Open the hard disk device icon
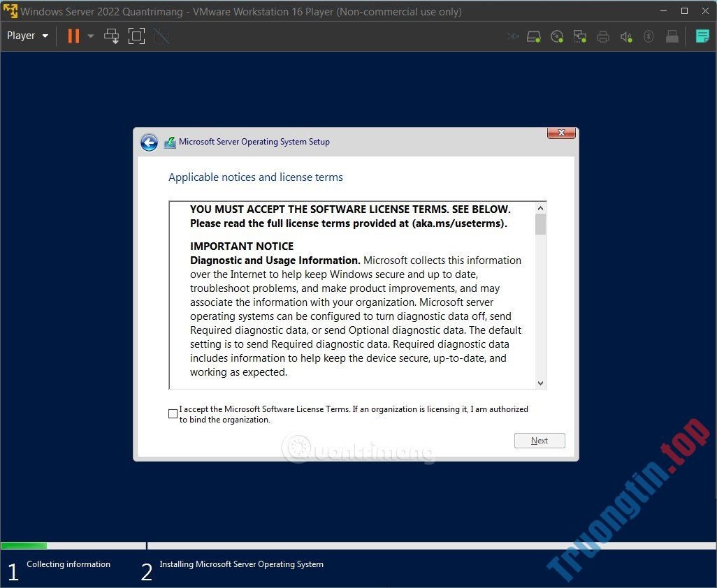717x588 pixels. point(533,36)
